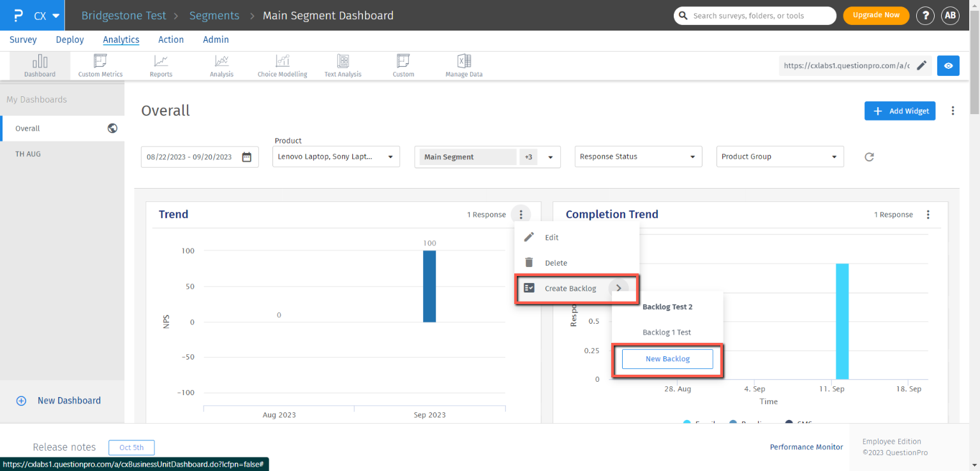Open the Custom Metrics toolbar icon
980x471 pixels.
point(100,65)
